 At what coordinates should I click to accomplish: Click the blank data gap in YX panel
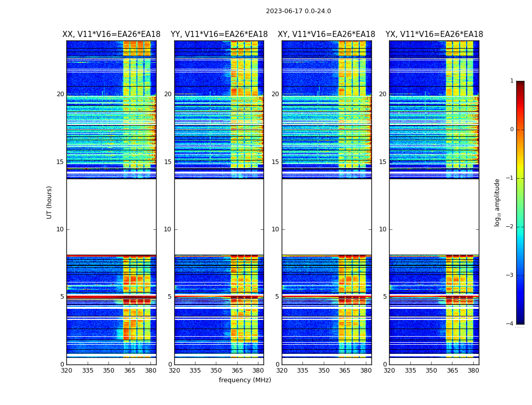point(434,217)
